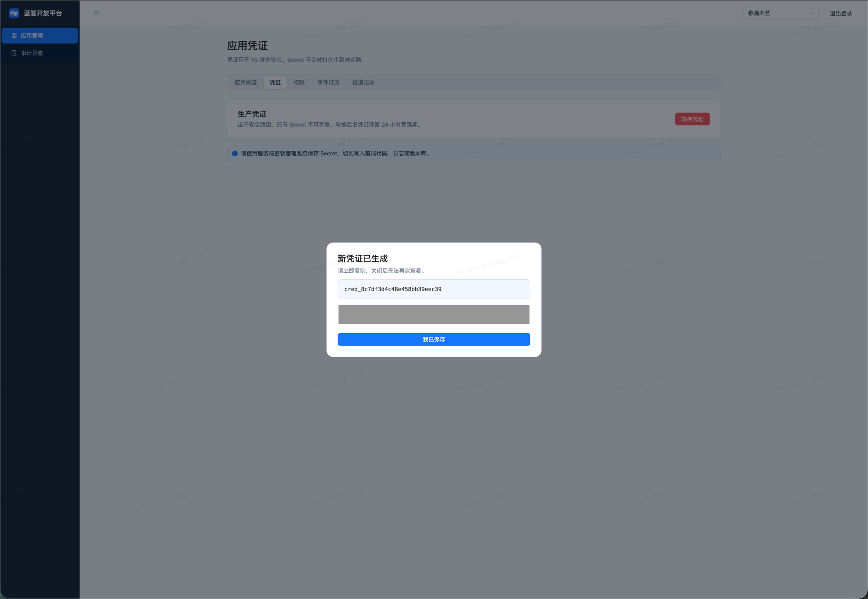The image size is (868, 599).
Task: Switch to the 权限 tab
Action: (x=299, y=82)
